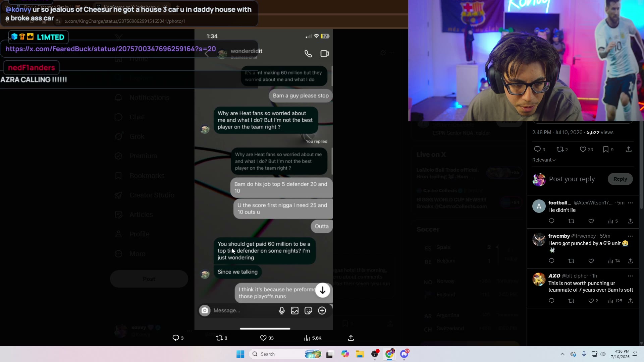Switch to OBS Studio on the taskbar
644x362 pixels.
[x=375, y=354]
